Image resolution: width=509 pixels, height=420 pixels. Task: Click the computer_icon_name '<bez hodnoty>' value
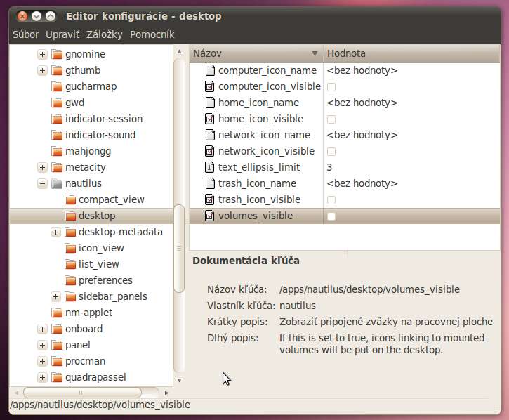362,70
